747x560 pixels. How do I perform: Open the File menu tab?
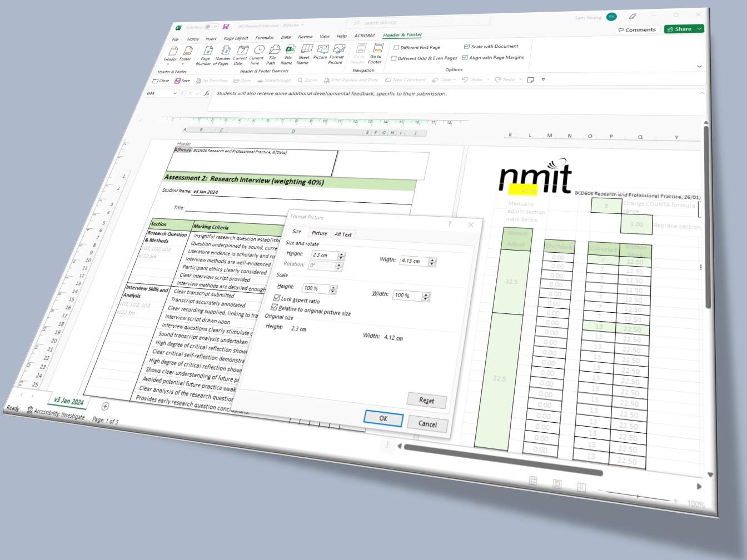(175, 39)
